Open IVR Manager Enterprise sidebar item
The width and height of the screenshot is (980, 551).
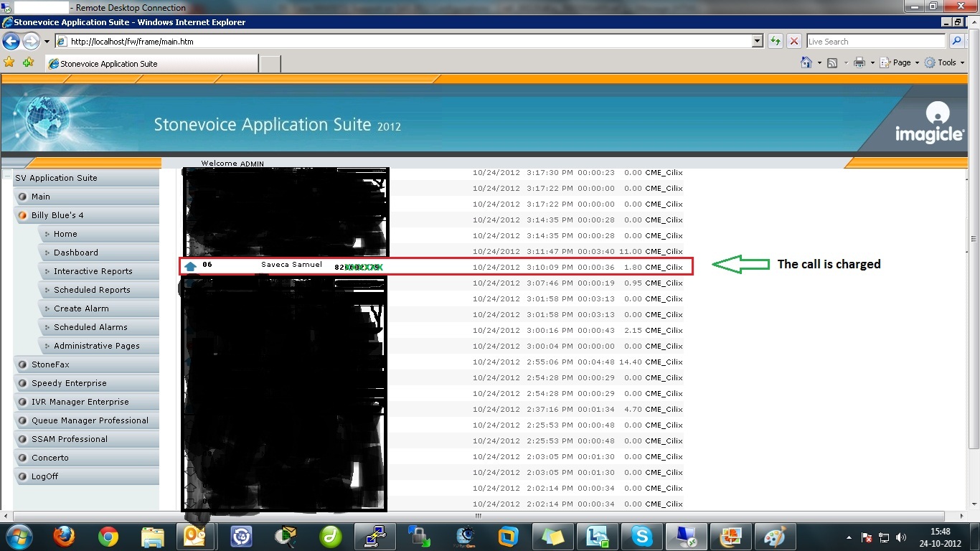(86, 402)
